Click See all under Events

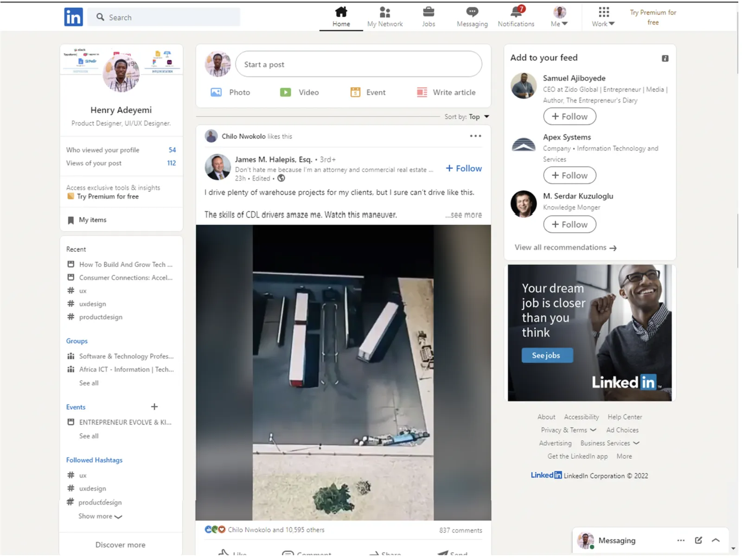89,436
